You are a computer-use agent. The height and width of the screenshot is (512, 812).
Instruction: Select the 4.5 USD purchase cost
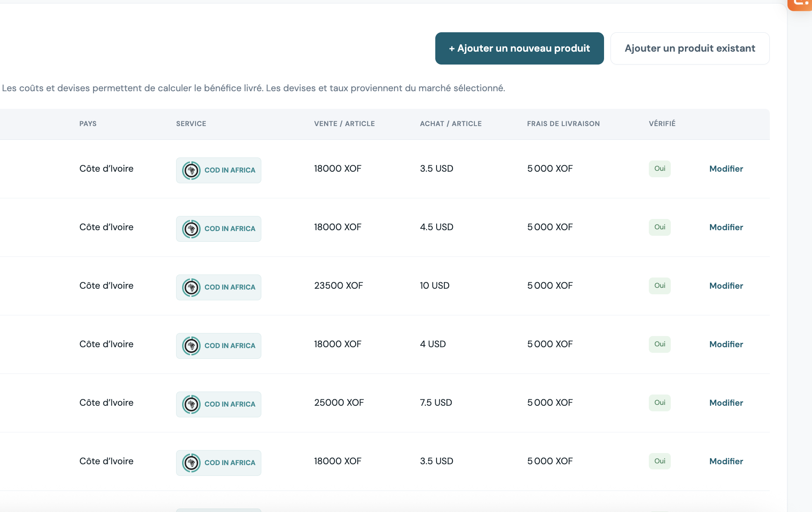coord(437,227)
